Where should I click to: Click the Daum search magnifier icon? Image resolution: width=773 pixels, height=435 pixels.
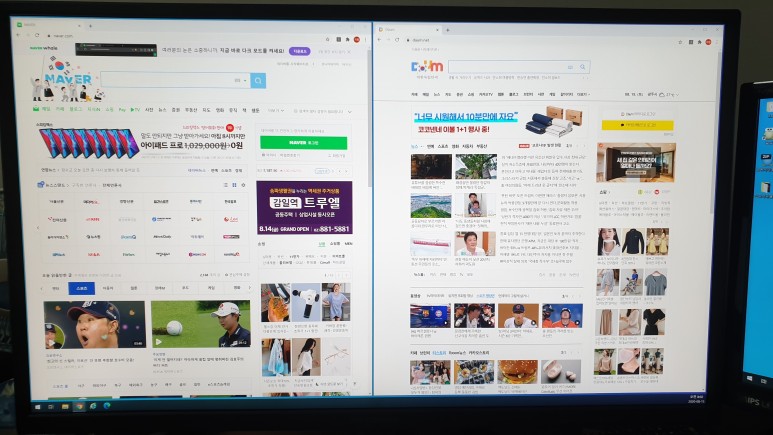coord(585,67)
